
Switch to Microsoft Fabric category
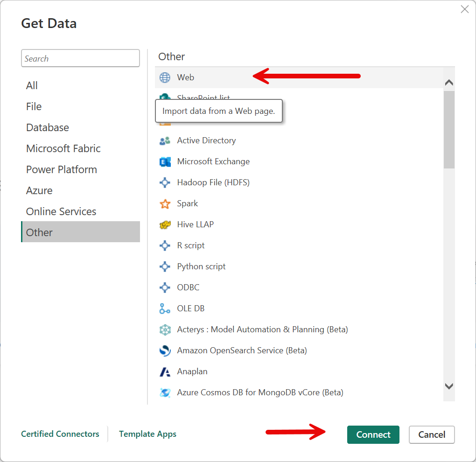coord(80,148)
